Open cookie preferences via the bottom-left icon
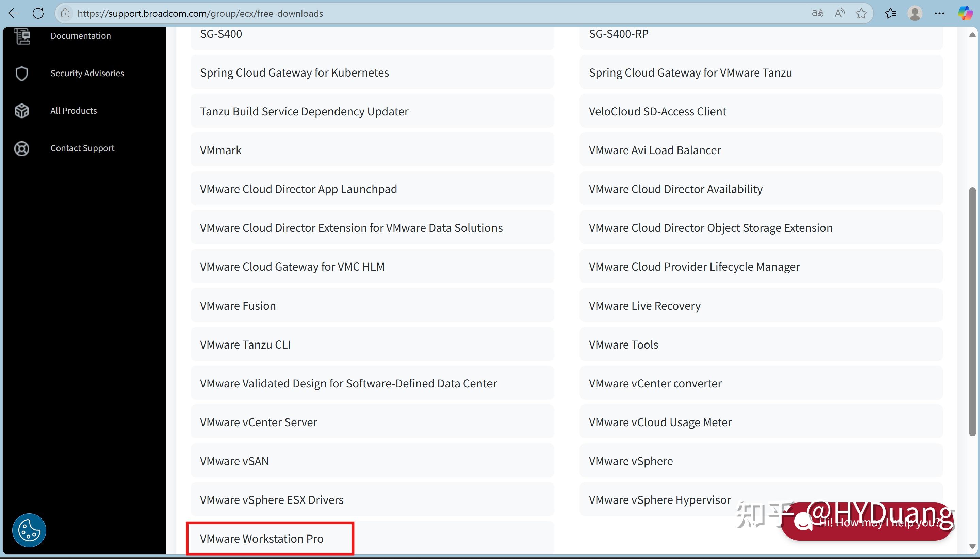Screen dimensions: 980x559 pyautogui.click(x=29, y=530)
